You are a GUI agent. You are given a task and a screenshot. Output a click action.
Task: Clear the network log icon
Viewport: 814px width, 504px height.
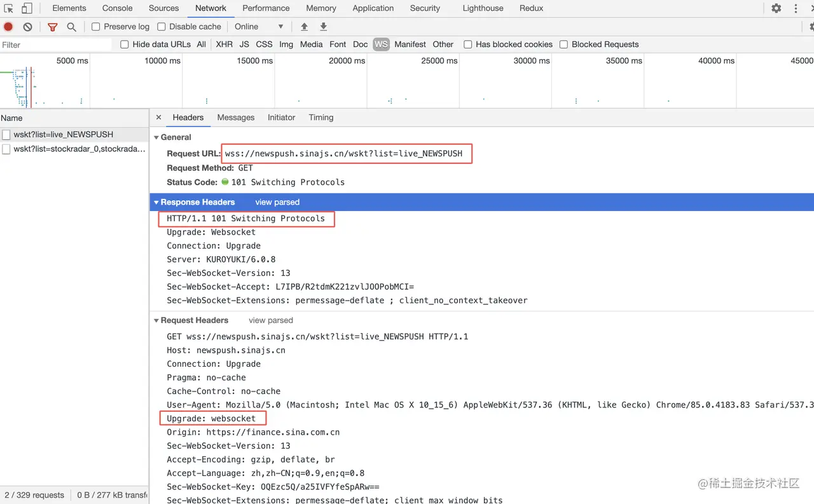[27, 27]
